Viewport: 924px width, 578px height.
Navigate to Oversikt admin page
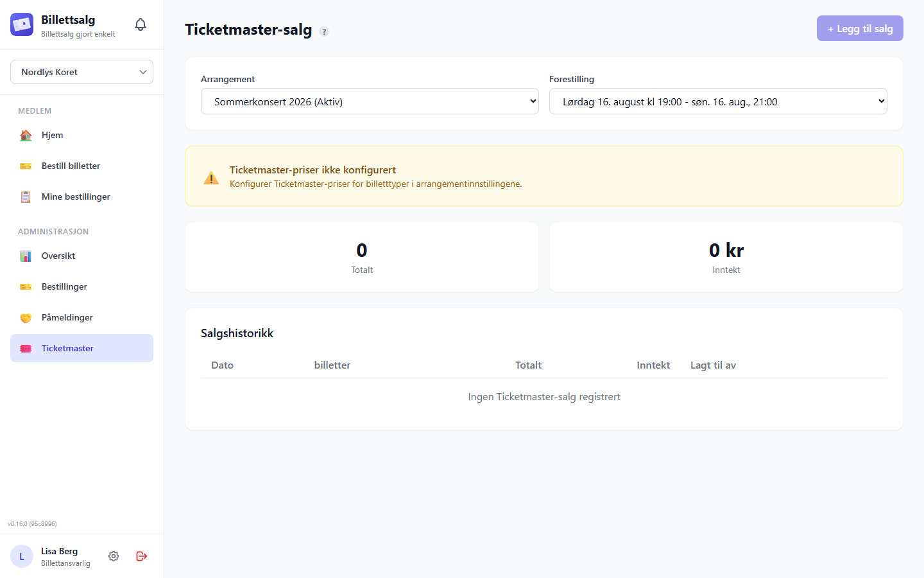[x=81, y=256]
